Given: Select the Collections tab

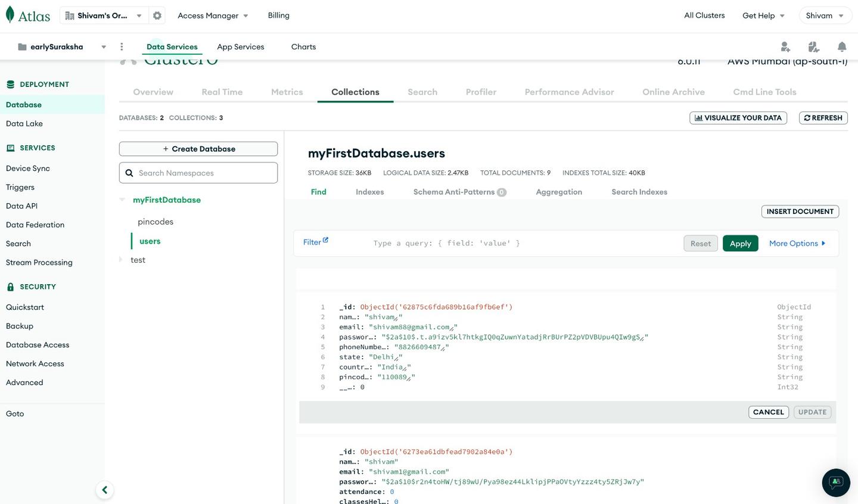Looking at the screenshot, I should click(x=355, y=92).
